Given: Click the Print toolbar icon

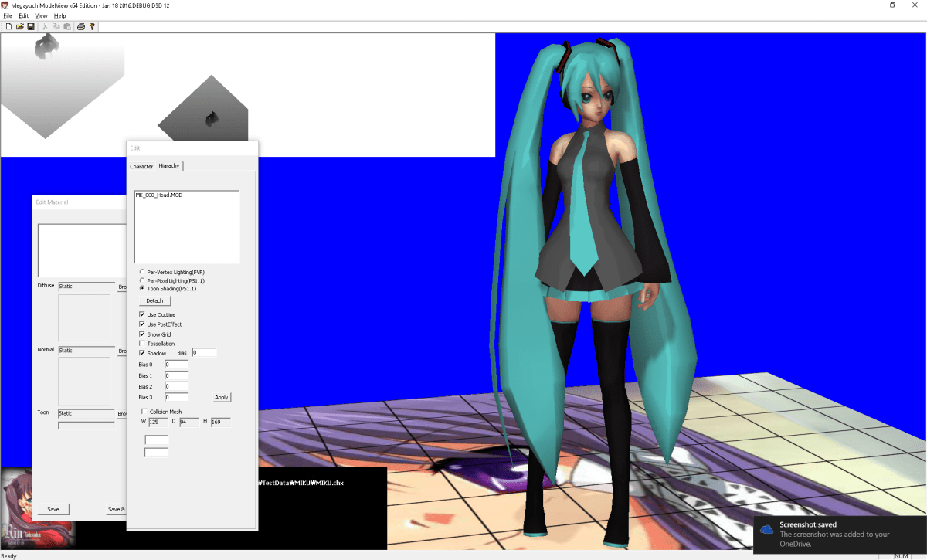Looking at the screenshot, I should pos(81,25).
